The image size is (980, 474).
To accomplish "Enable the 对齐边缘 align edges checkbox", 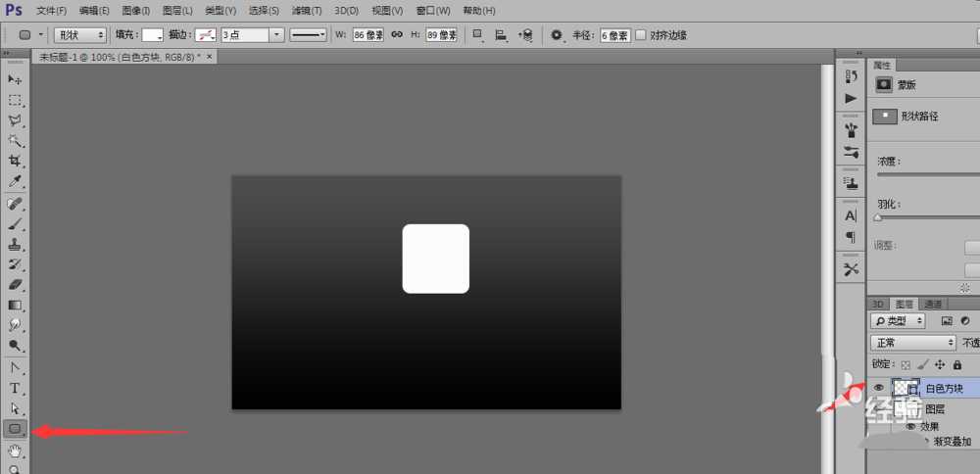I will click(641, 34).
